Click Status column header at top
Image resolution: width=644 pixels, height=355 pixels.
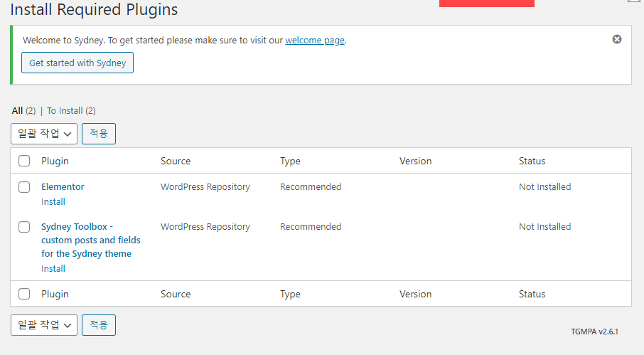click(532, 161)
